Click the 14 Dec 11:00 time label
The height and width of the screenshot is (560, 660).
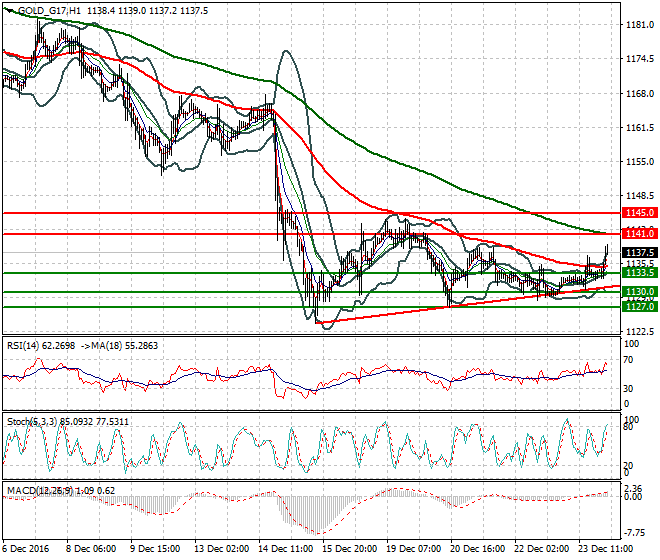tap(285, 549)
